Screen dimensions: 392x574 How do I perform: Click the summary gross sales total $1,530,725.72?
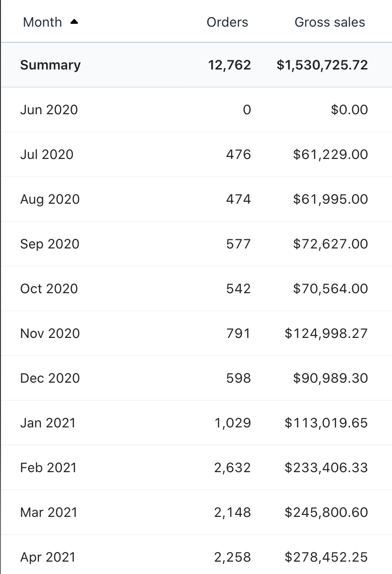(322, 65)
